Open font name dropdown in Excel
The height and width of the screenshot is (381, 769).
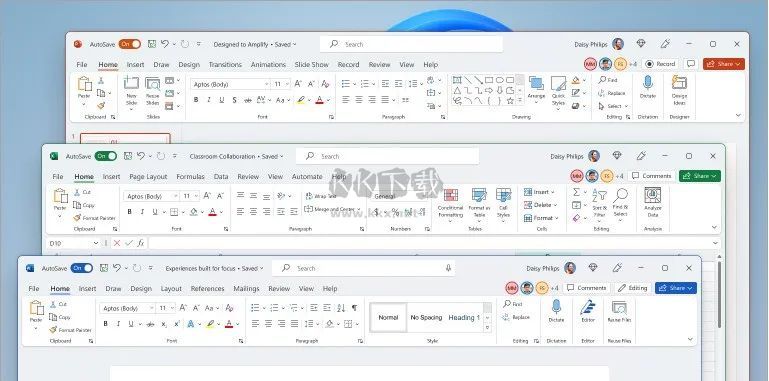pos(176,196)
